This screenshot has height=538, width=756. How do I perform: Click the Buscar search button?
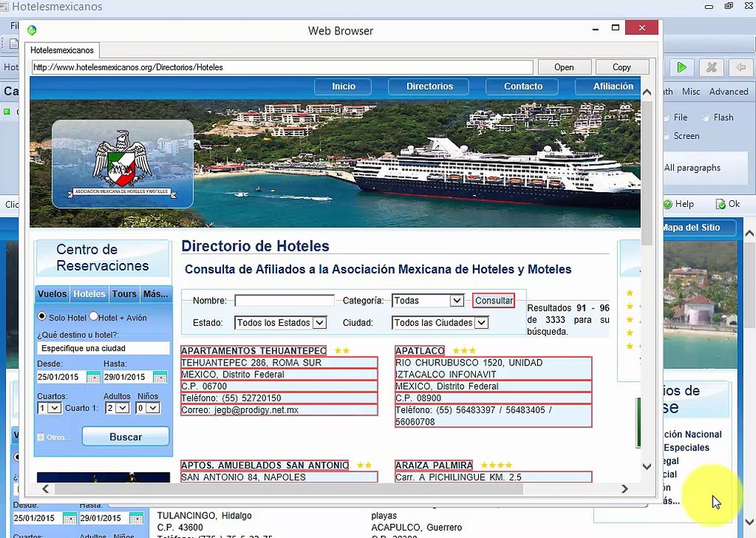(x=126, y=437)
